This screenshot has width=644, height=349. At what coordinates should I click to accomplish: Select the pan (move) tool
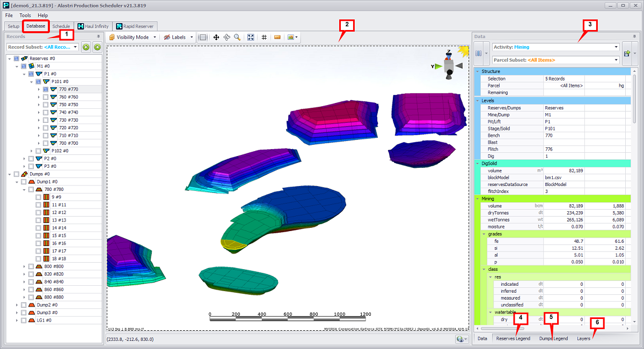(216, 38)
